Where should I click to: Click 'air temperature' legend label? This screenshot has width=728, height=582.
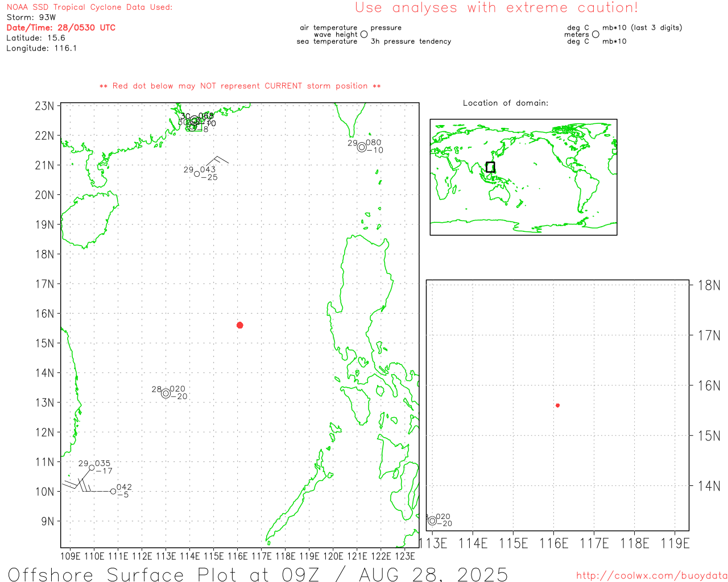pyautogui.click(x=329, y=28)
